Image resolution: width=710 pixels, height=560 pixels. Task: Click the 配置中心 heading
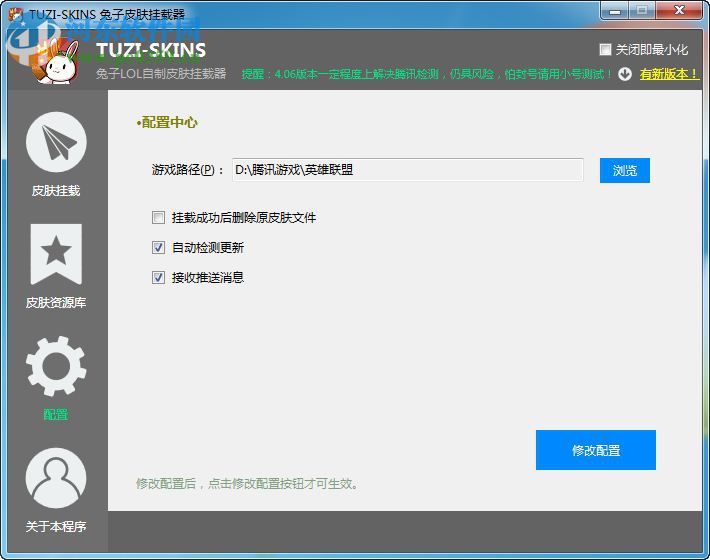coord(167,122)
